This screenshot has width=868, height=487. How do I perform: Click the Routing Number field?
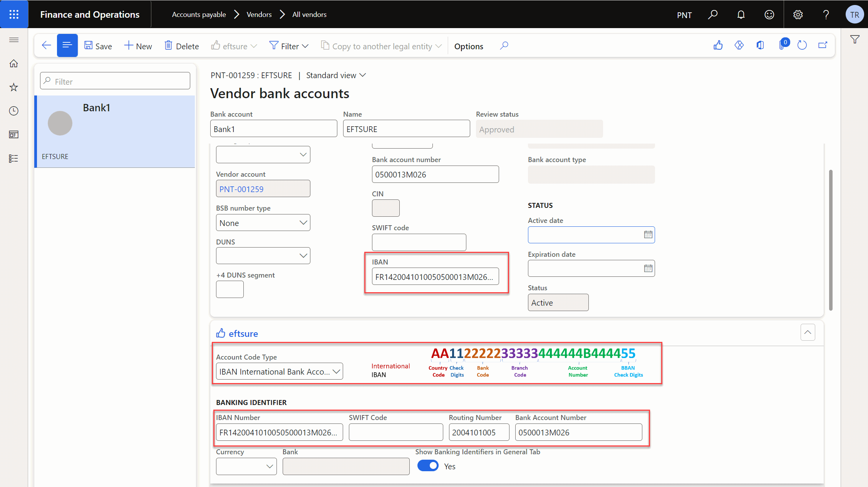479,432
